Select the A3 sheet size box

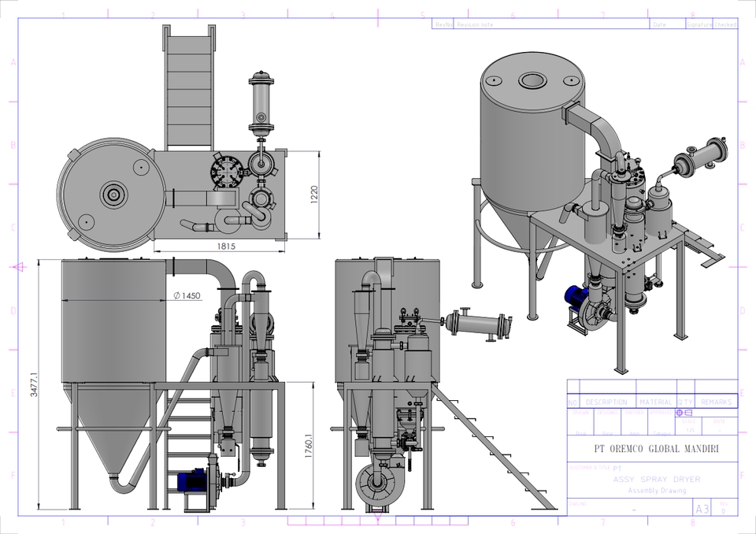click(702, 508)
